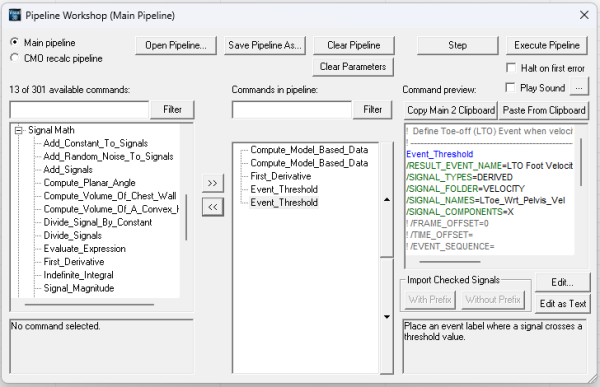
Task: Select Compute_Planar_Angle command
Action: pos(89,183)
